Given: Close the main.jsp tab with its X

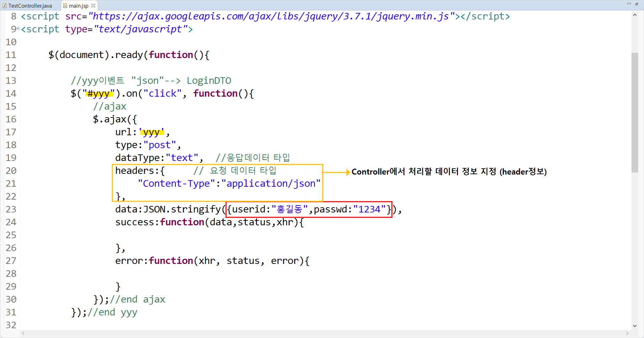Looking at the screenshot, I should click(x=93, y=6).
